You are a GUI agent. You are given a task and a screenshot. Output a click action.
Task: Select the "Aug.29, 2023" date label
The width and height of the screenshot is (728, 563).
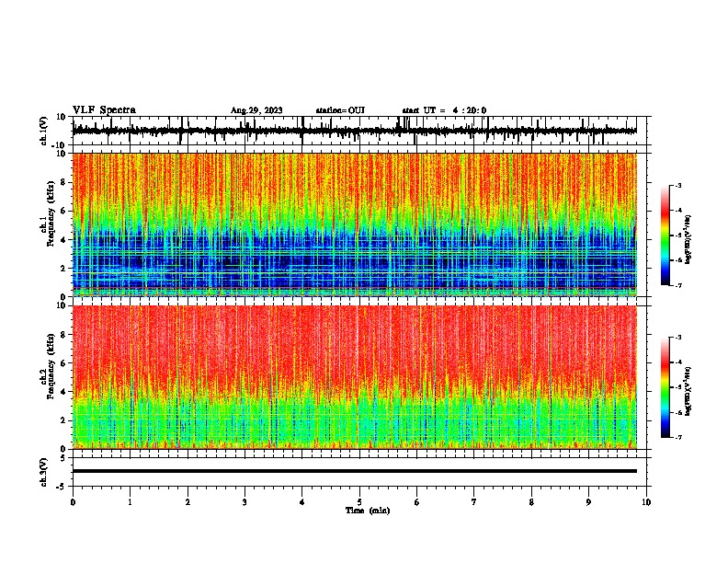click(256, 110)
